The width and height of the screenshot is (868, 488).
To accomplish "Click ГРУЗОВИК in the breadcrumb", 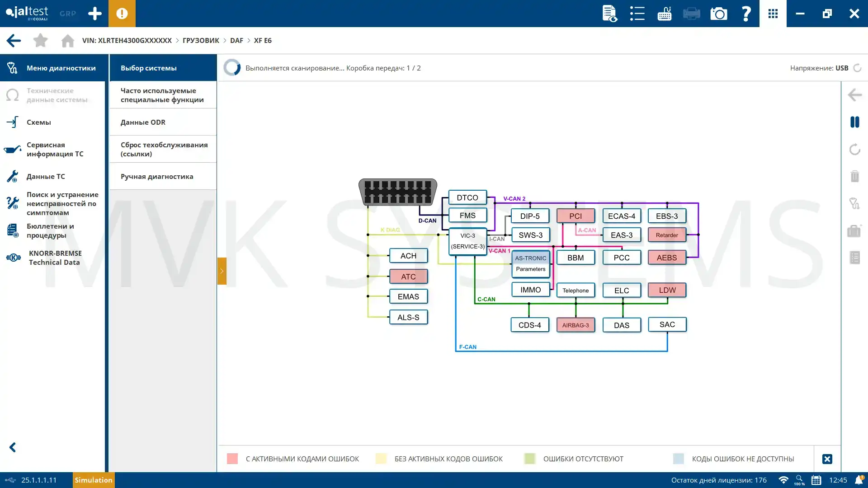I will coord(201,40).
